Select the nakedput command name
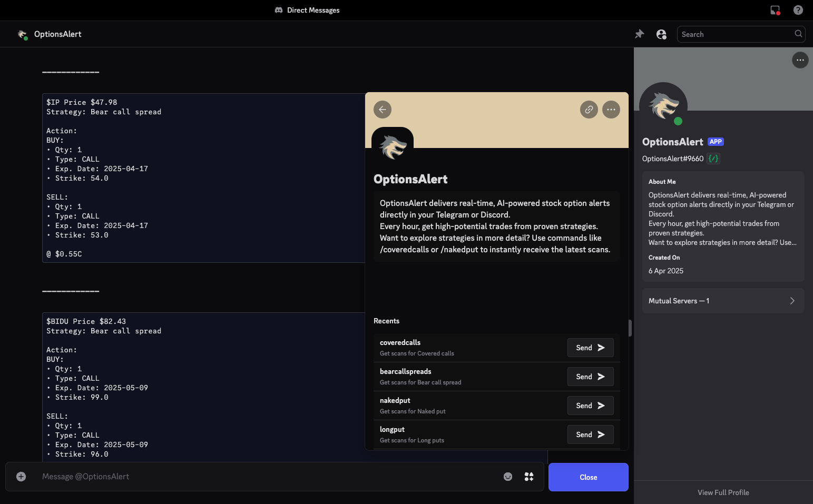This screenshot has height=504, width=813. (x=395, y=400)
